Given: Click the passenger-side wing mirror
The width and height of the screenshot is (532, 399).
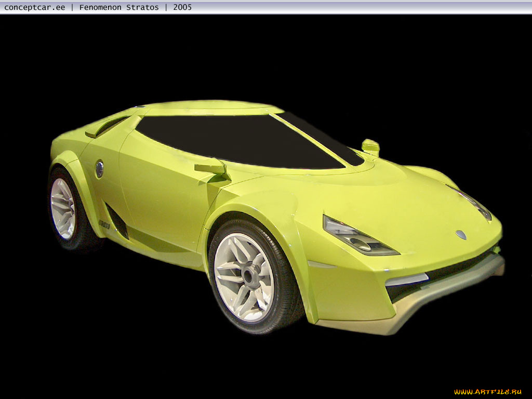Looking at the screenshot, I should pos(370,147).
